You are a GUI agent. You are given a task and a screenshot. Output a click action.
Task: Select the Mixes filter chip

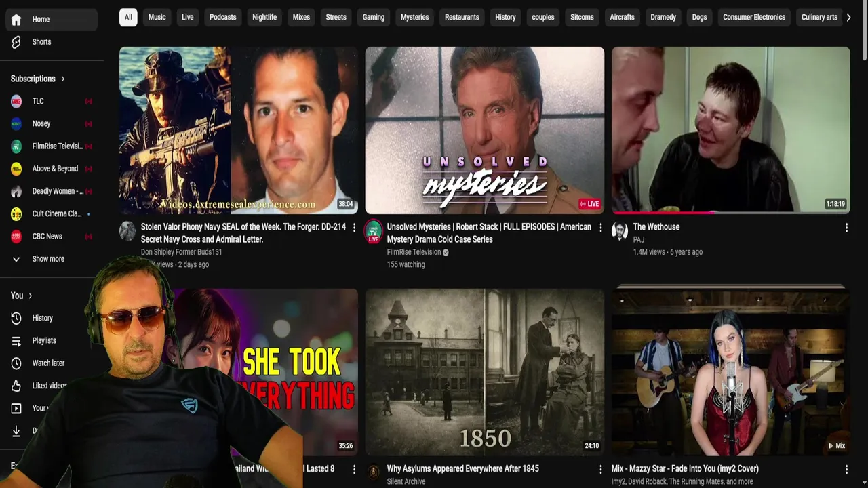click(301, 17)
